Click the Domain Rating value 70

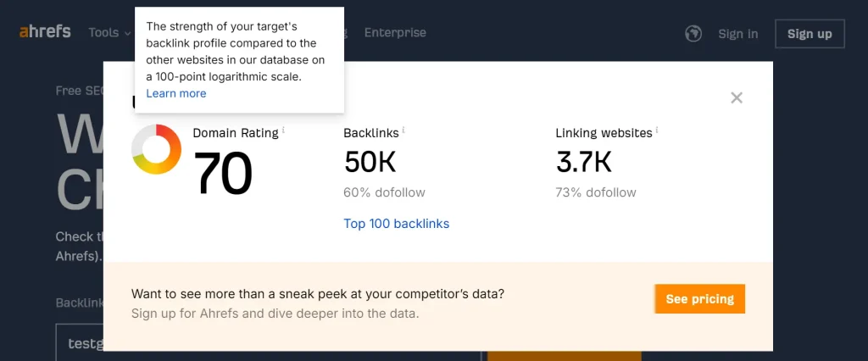point(223,174)
